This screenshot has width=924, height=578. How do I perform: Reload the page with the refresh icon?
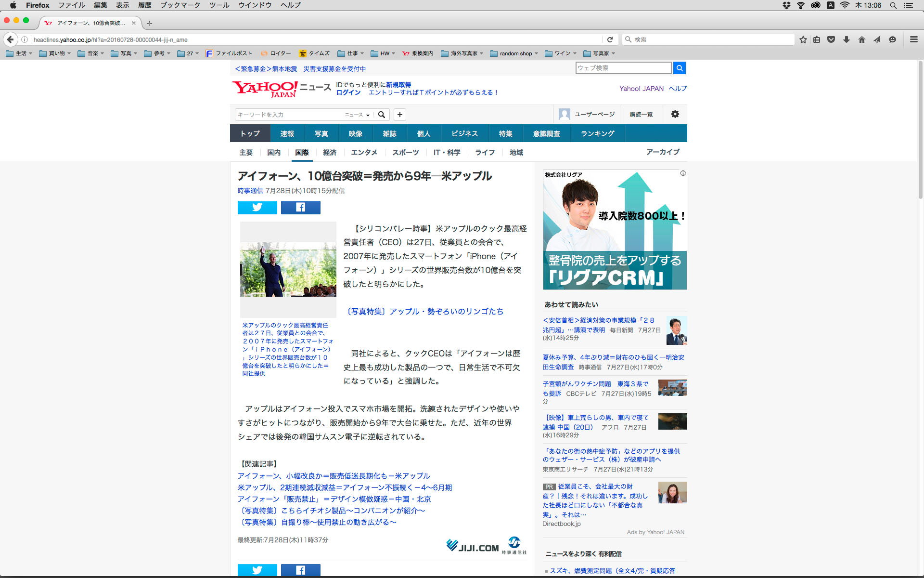tap(610, 39)
